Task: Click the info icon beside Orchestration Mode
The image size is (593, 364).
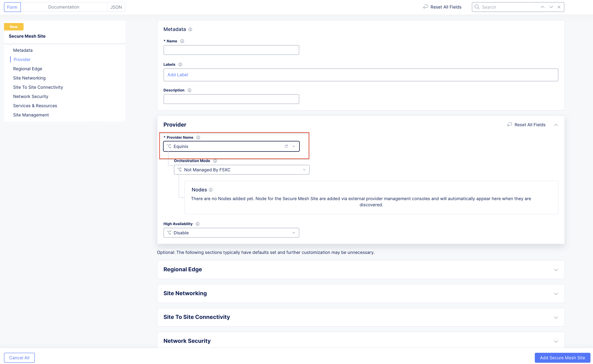Action: tap(215, 161)
